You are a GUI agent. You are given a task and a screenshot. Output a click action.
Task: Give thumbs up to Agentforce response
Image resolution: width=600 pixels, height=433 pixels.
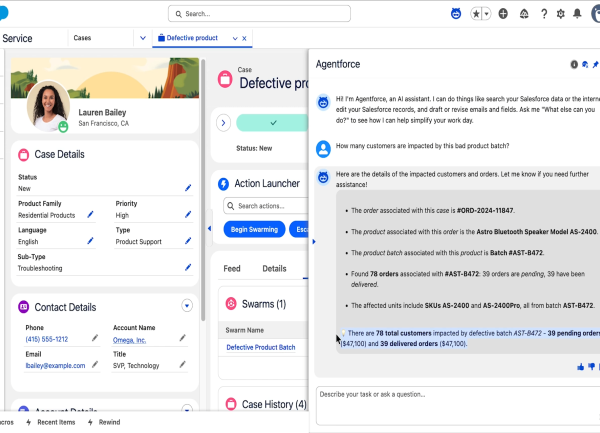(x=580, y=367)
